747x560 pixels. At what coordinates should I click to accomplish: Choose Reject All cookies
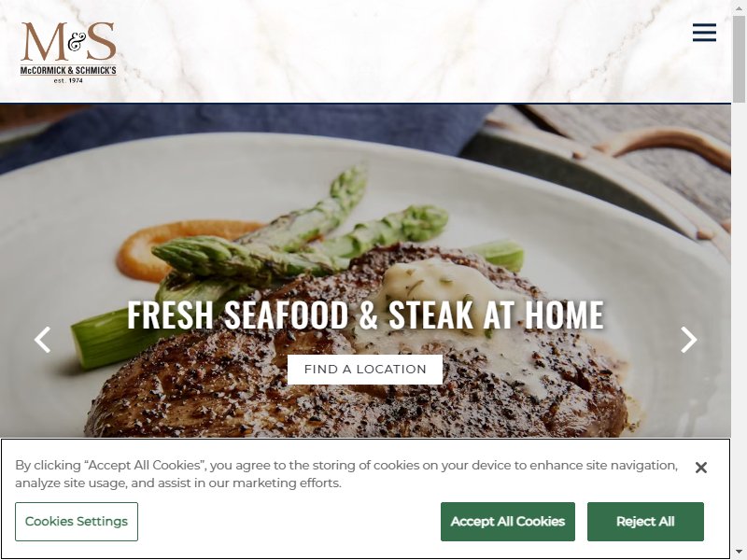pos(645,522)
